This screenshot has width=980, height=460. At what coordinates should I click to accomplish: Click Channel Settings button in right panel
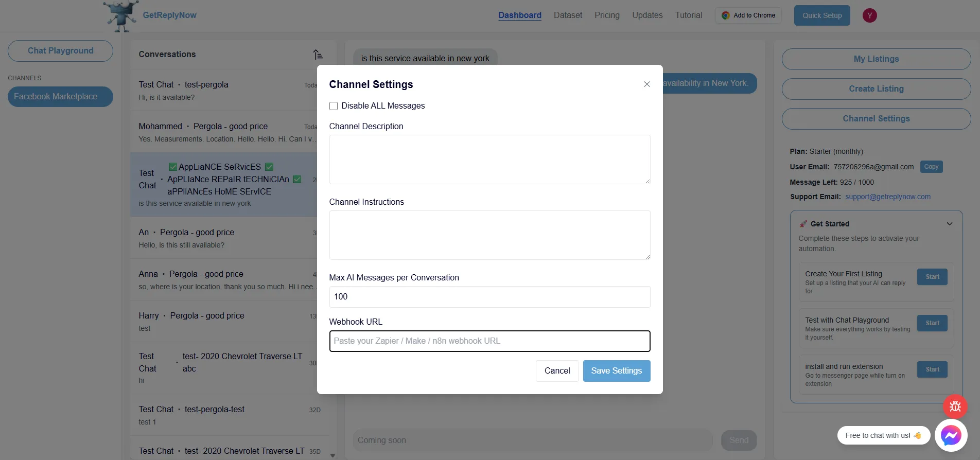pos(876,119)
